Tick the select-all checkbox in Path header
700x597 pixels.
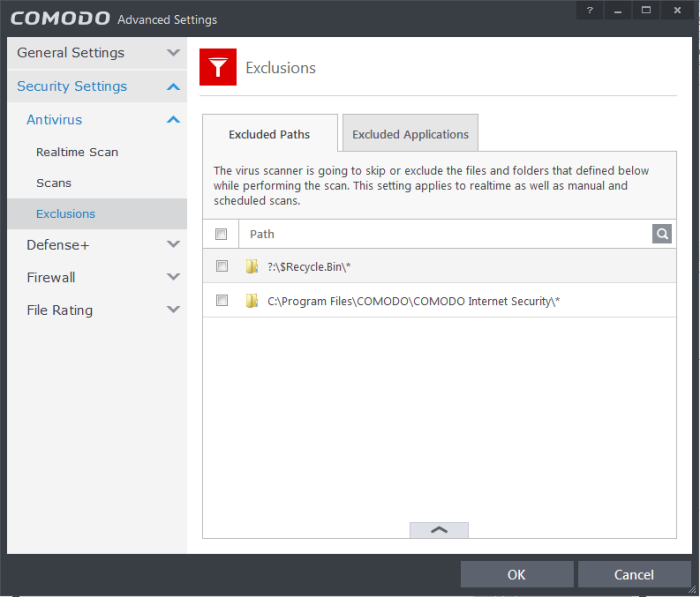[x=222, y=234]
